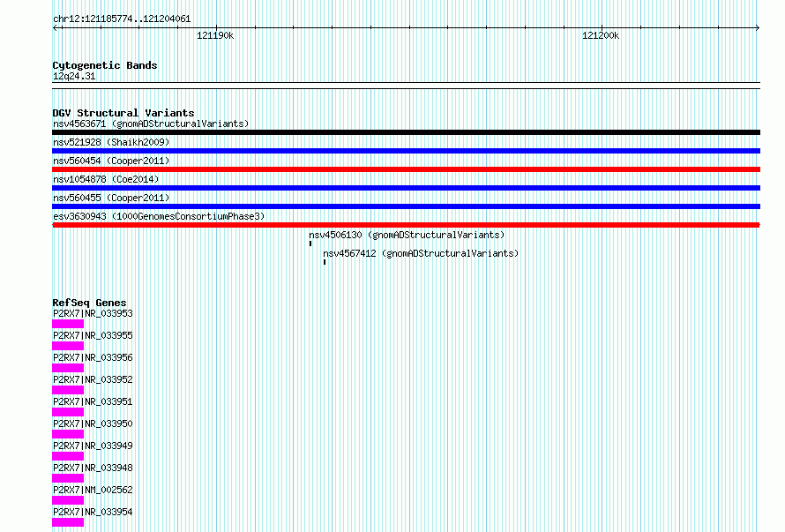Click the red esv3630943 variant bar
Viewport: 785px width, 532px height.
(406, 225)
